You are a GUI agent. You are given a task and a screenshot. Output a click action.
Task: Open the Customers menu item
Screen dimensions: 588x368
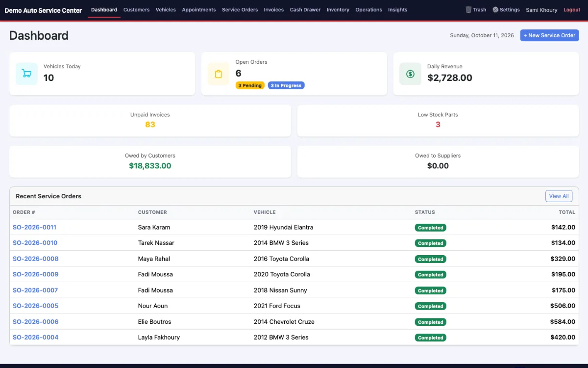tap(136, 10)
